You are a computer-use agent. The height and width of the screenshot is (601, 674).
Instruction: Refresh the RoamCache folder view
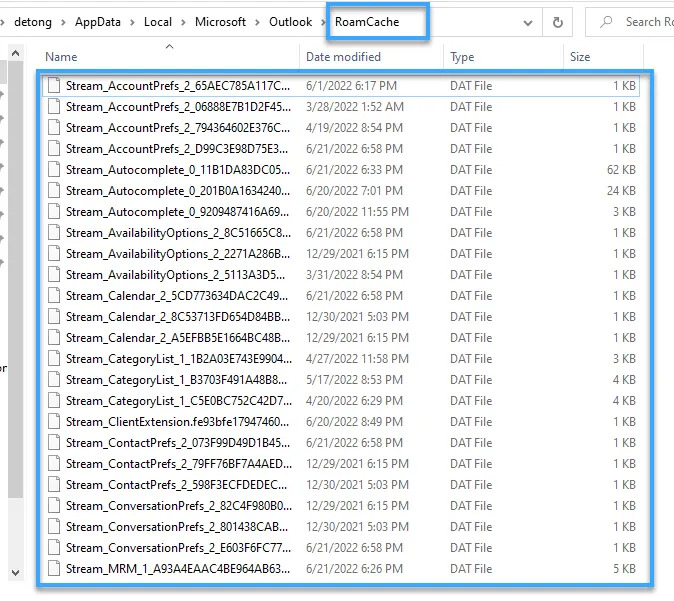coord(558,22)
